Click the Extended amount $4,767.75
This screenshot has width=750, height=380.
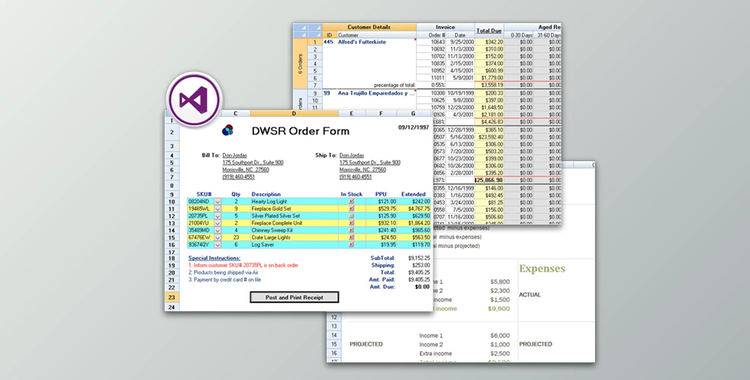(419, 209)
